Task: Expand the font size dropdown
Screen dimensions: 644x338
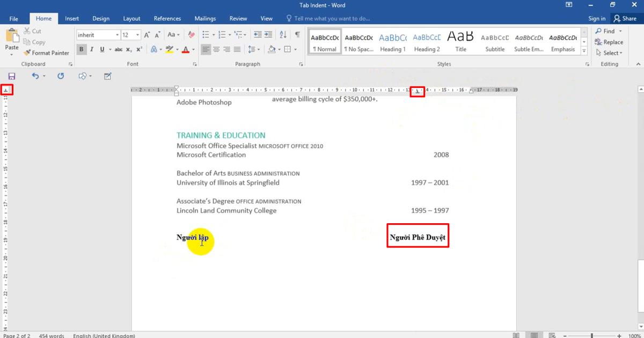Action: (138, 35)
